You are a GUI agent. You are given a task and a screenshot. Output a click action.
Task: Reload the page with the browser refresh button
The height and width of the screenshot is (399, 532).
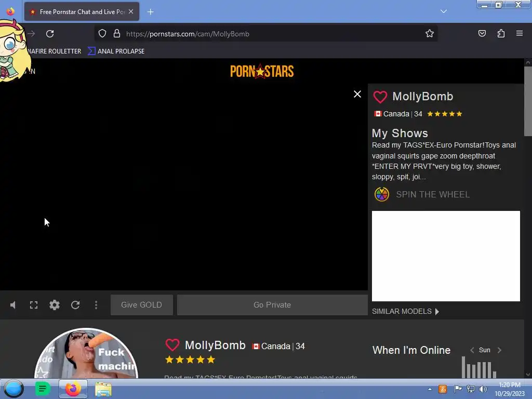[x=50, y=34]
